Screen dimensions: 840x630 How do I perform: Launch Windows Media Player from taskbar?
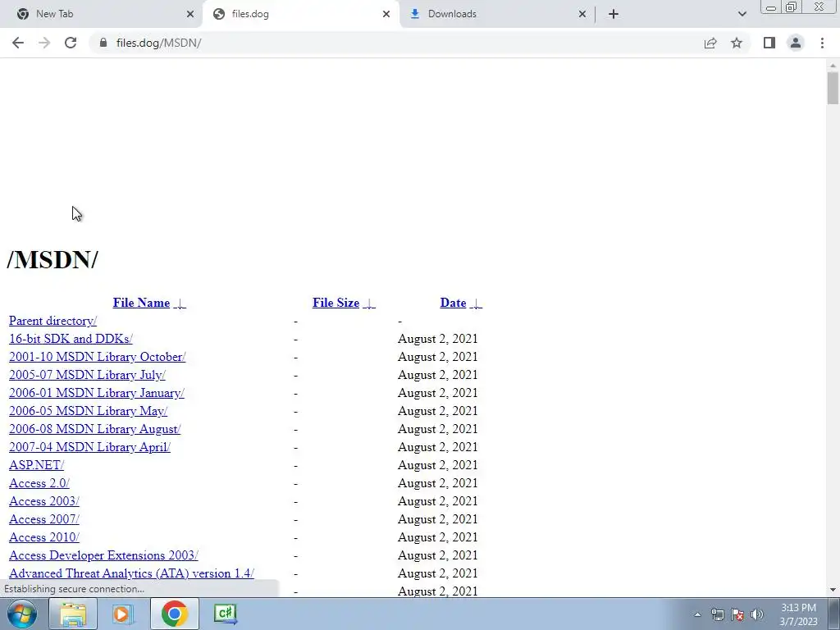(123, 614)
